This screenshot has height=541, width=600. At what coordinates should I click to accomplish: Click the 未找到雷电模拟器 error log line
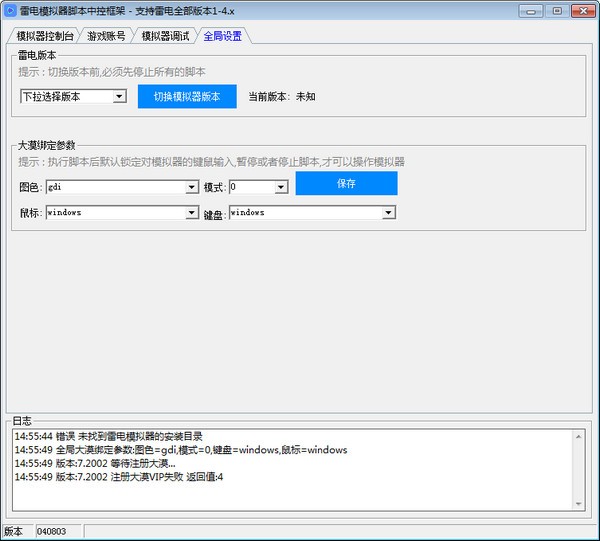108,436
